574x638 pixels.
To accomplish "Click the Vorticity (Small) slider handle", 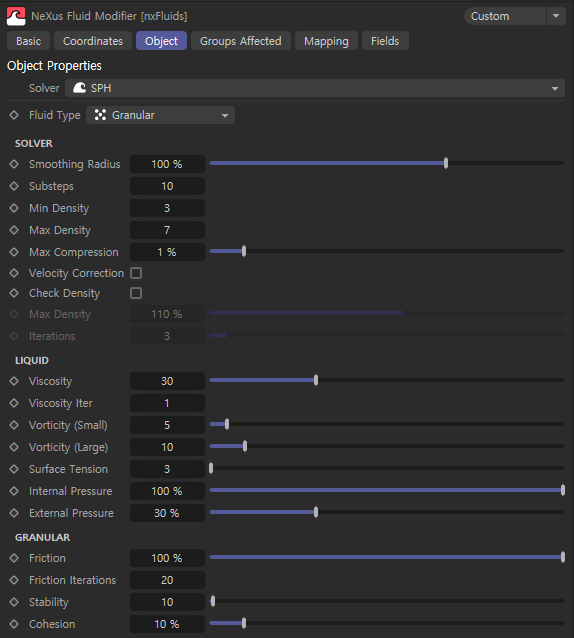I will tap(227, 424).
